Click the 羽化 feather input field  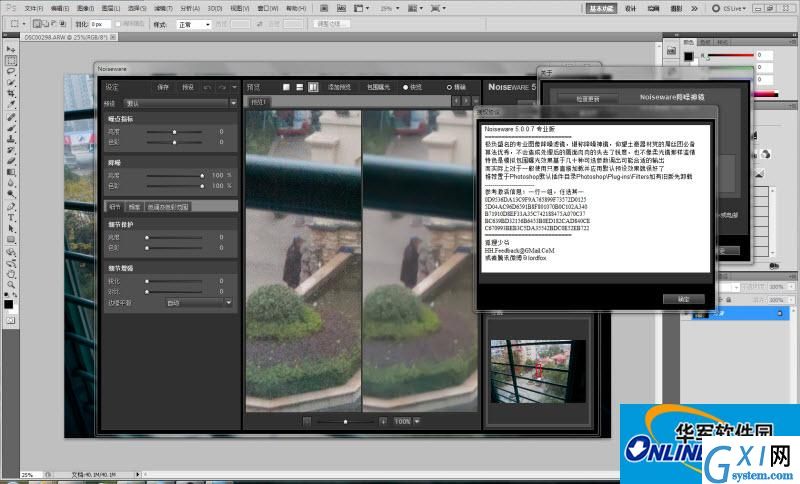(101, 24)
